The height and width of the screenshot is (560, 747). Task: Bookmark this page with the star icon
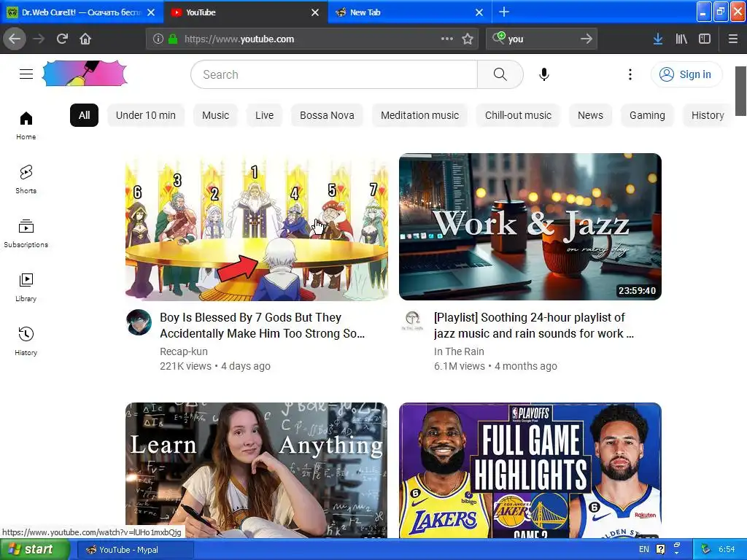(x=468, y=39)
